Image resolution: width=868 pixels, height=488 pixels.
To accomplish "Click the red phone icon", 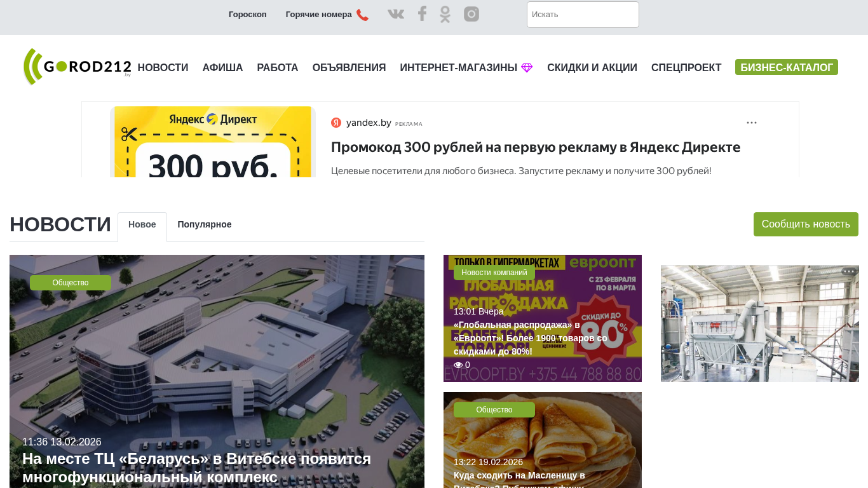I will point(362,15).
